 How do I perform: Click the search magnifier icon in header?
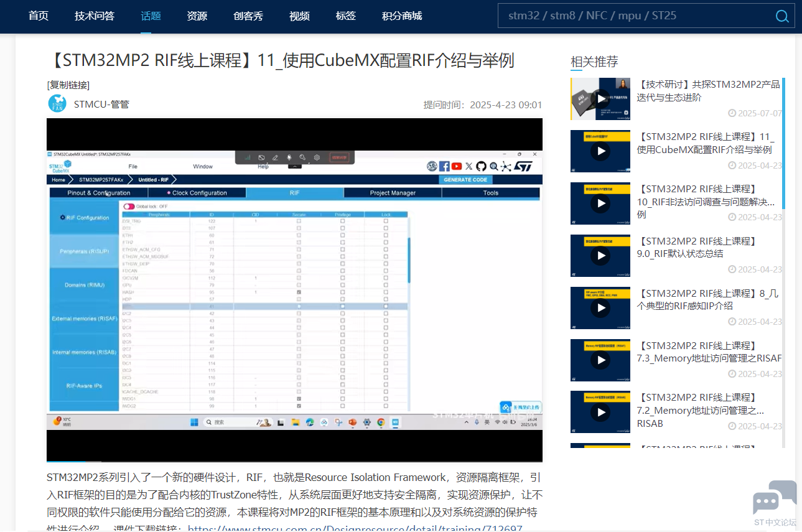coord(782,16)
